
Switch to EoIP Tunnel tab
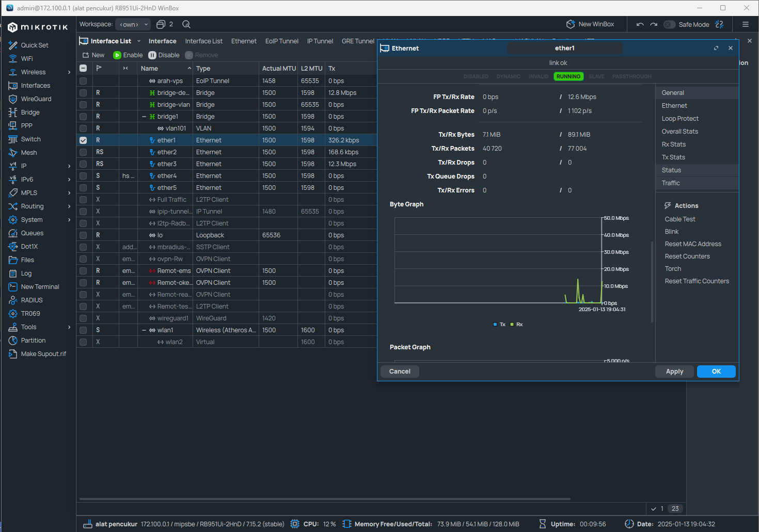[282, 41]
